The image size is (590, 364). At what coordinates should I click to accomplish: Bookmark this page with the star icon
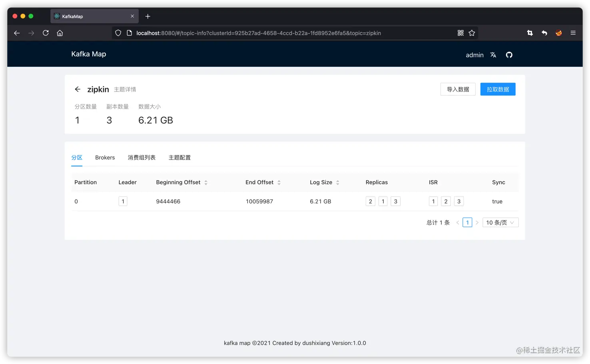tap(472, 33)
